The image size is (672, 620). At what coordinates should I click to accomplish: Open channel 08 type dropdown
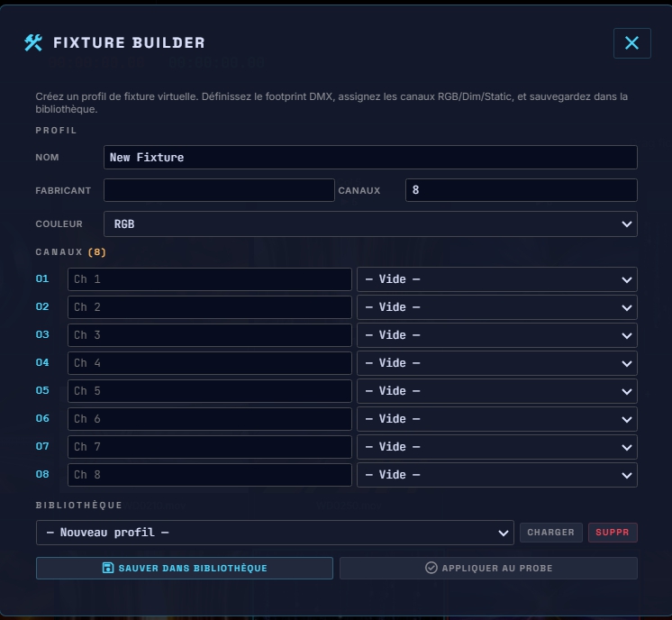497,474
